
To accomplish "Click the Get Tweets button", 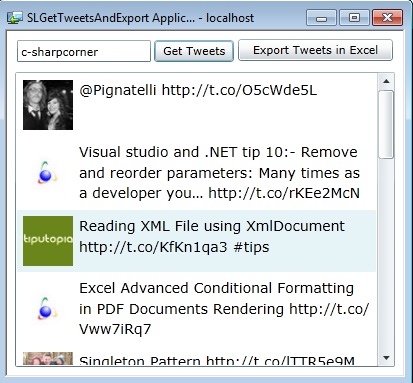I will point(194,51).
